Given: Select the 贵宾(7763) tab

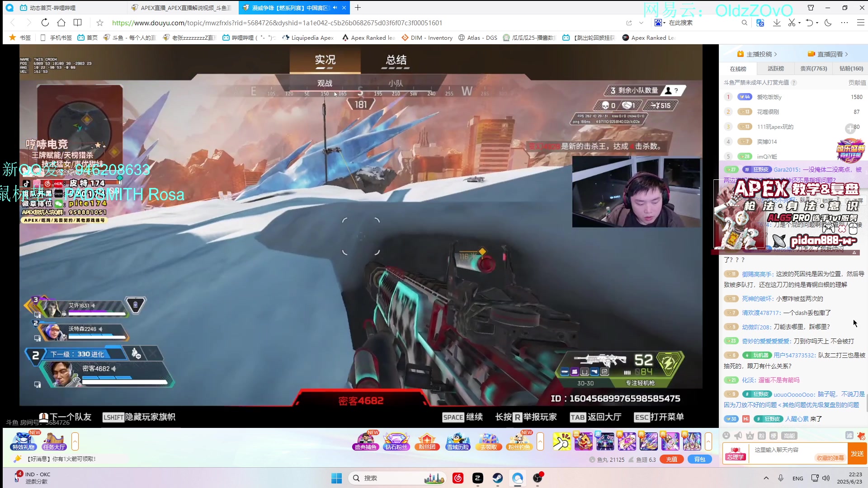Looking at the screenshot, I should (813, 69).
